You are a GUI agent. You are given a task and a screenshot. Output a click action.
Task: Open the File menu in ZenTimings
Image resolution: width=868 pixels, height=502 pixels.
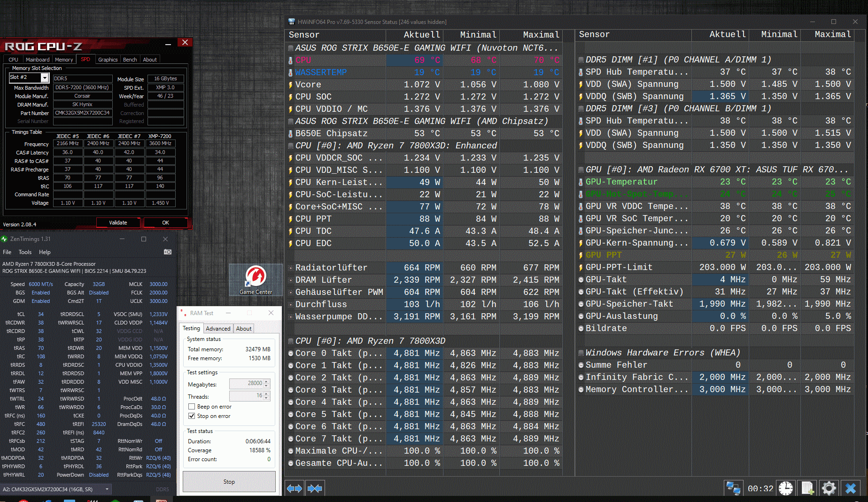pos(7,252)
